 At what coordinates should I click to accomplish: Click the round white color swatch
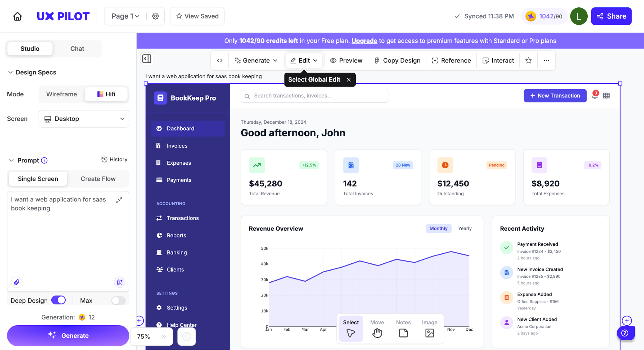tap(187, 336)
